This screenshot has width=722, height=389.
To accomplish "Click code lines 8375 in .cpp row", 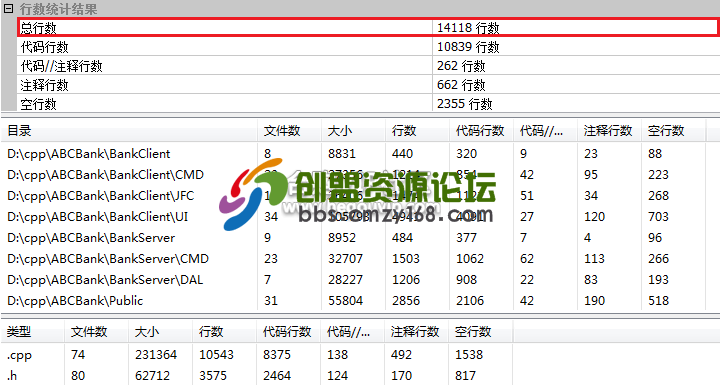I will (277, 355).
